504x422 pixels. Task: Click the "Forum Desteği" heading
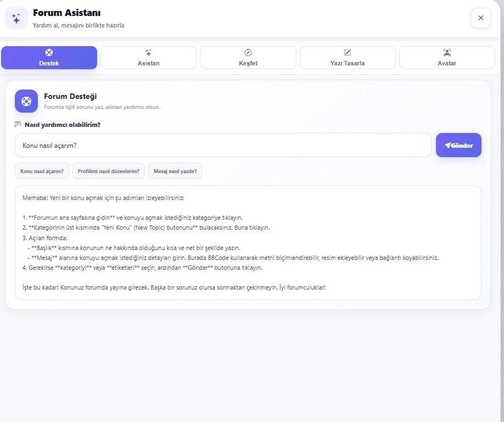pyautogui.click(x=70, y=96)
